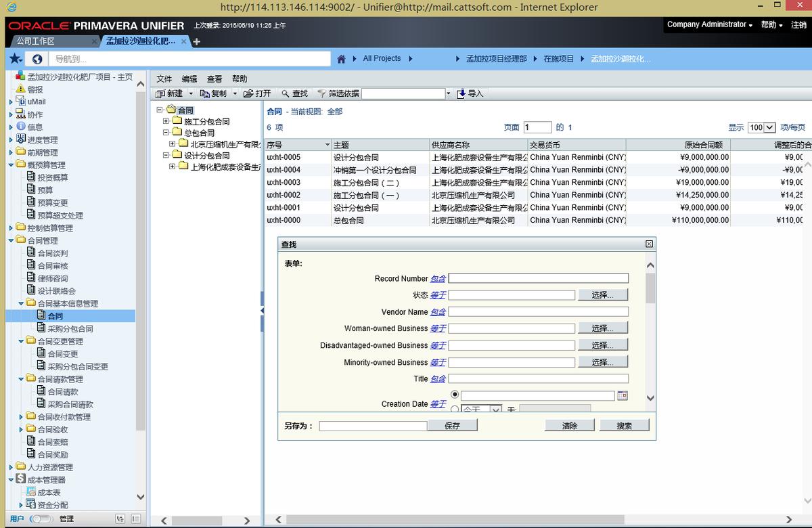Click the 页面 page number input field
This screenshot has width=812, height=528.
click(x=537, y=128)
